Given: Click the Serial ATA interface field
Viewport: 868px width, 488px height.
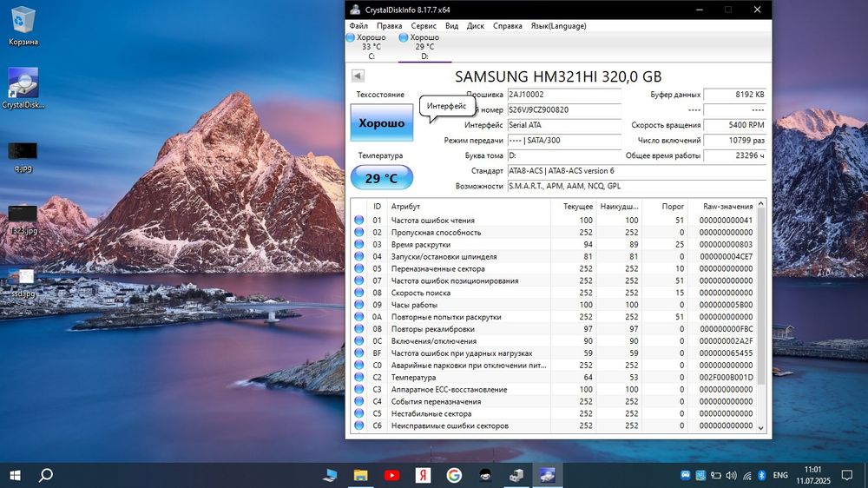Looking at the screenshot, I should click(x=564, y=125).
